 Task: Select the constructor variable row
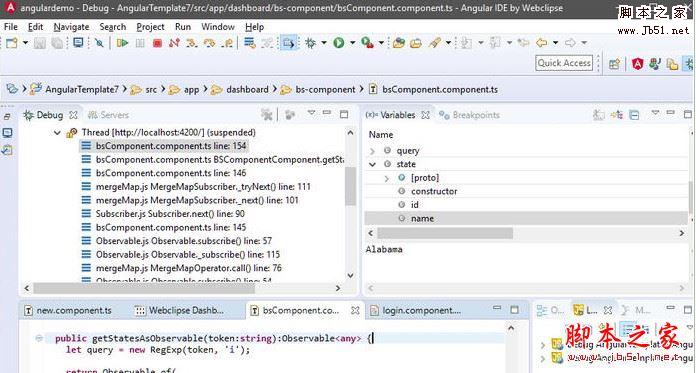pos(526,191)
